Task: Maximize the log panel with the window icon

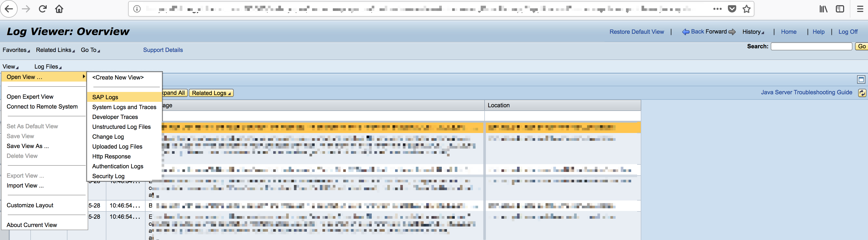Action: click(x=861, y=79)
